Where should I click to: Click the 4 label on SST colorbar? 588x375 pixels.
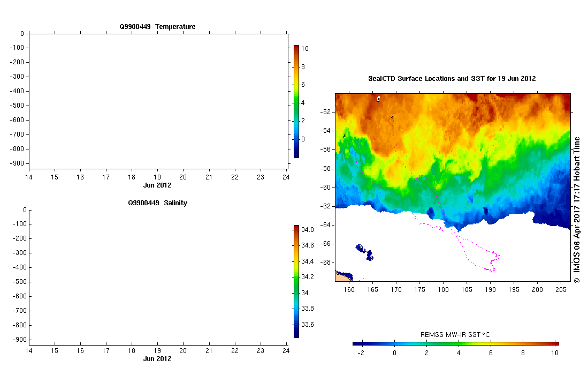458,353
